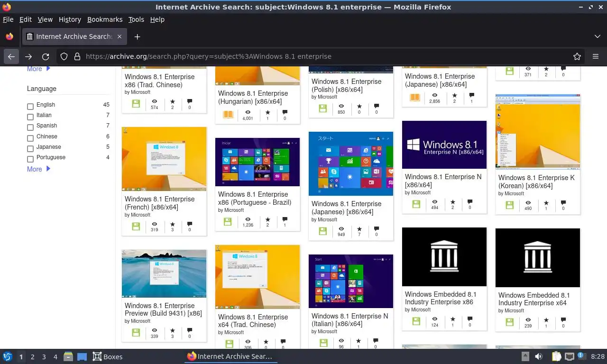Filter results by Chinese language

click(x=30, y=138)
